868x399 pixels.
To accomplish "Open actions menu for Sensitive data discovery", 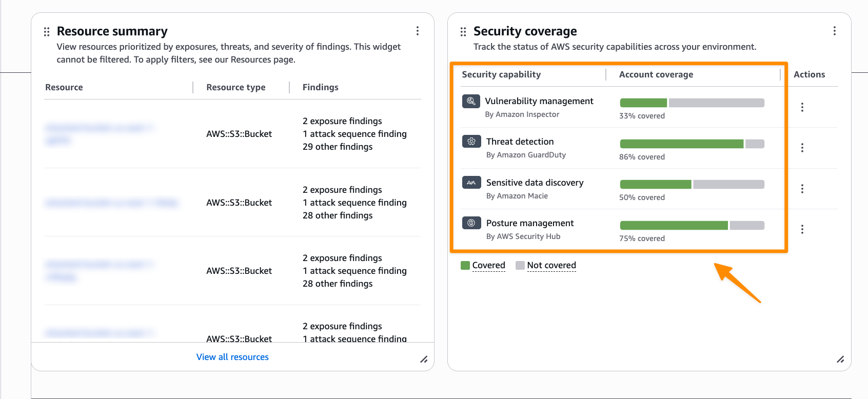I will 802,189.
